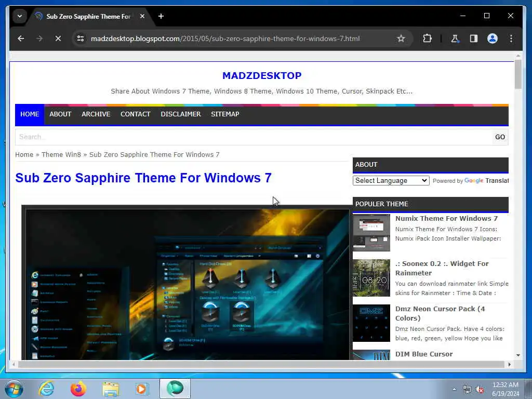
Task: Open the network tray icon
Action: coord(467,390)
